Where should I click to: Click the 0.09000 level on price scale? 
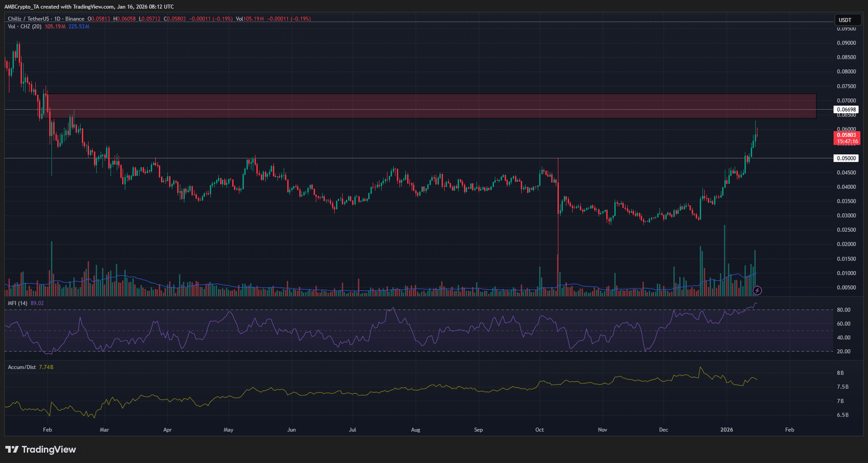click(x=846, y=43)
